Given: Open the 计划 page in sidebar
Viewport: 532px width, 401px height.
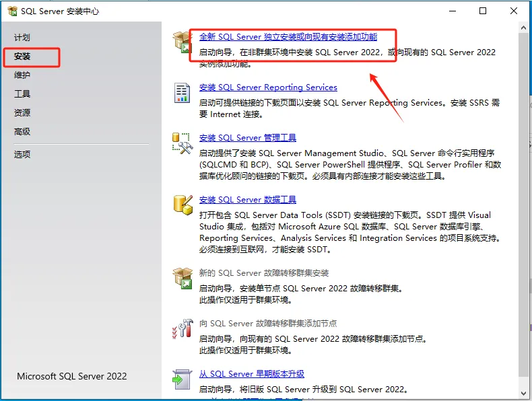Looking at the screenshot, I should click(22, 37).
